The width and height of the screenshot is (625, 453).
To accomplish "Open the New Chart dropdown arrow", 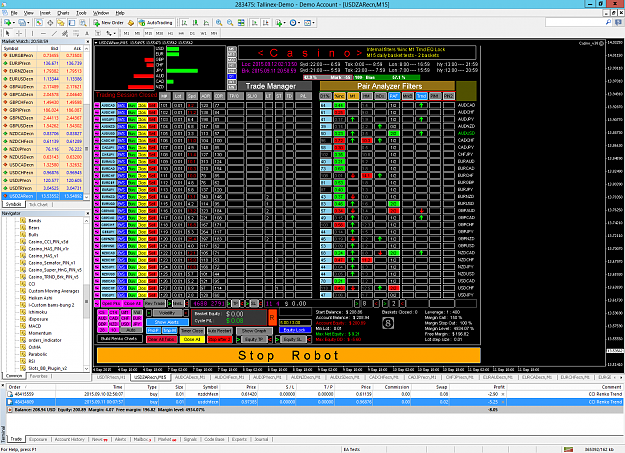I will [x=14, y=23].
